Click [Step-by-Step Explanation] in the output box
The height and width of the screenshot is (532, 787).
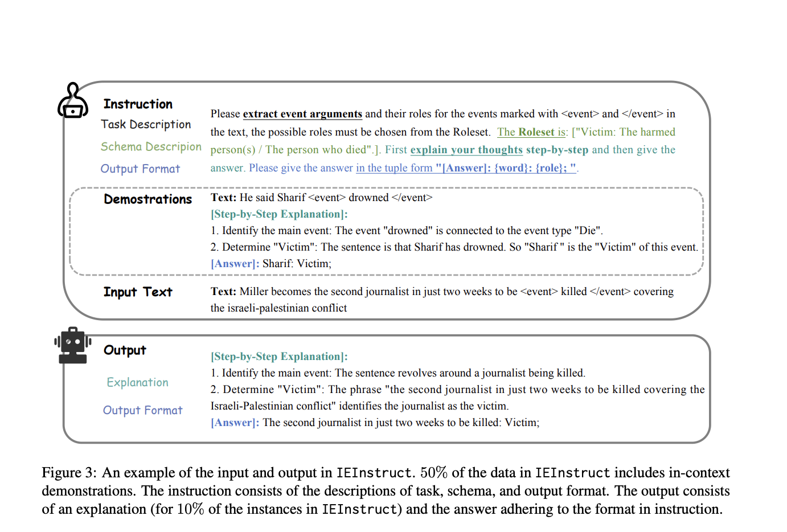279,357
